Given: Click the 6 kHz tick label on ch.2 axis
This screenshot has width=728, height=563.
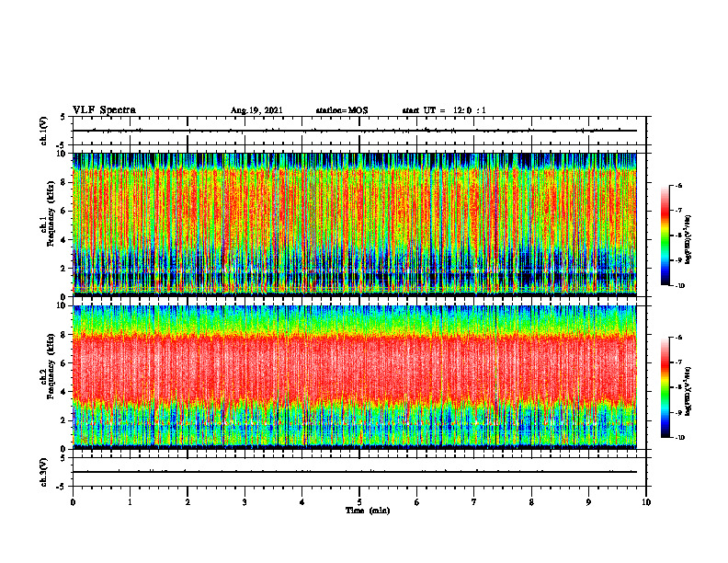Looking at the screenshot, I should [x=63, y=362].
